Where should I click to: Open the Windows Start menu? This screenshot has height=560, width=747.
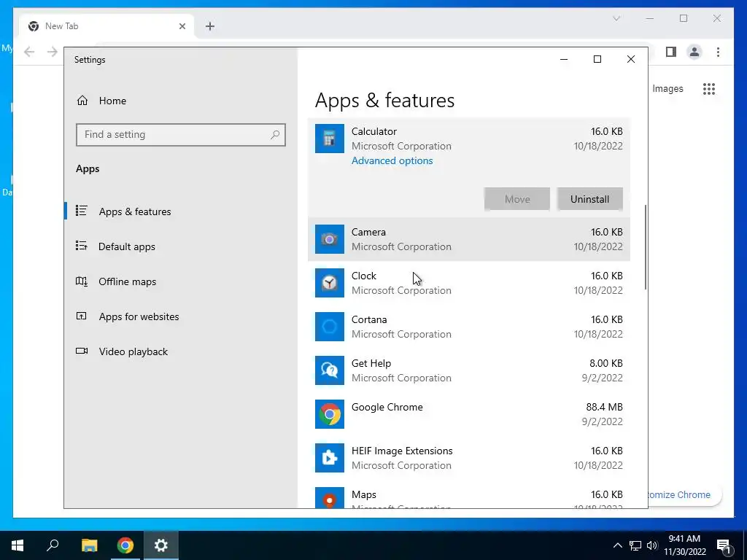pos(18,545)
